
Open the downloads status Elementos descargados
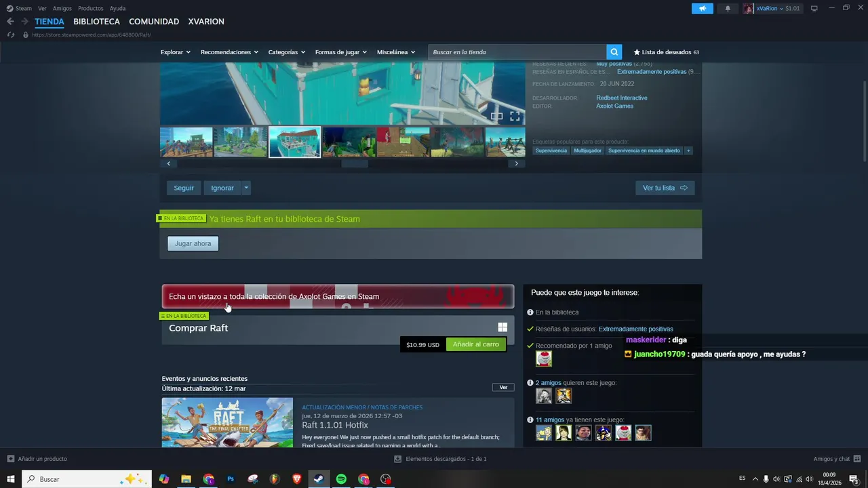coord(441,459)
